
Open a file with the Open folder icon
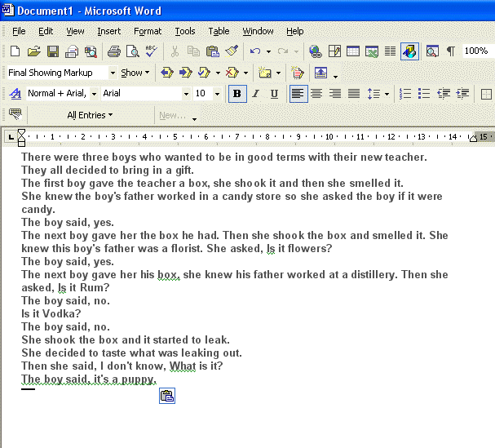[33, 51]
